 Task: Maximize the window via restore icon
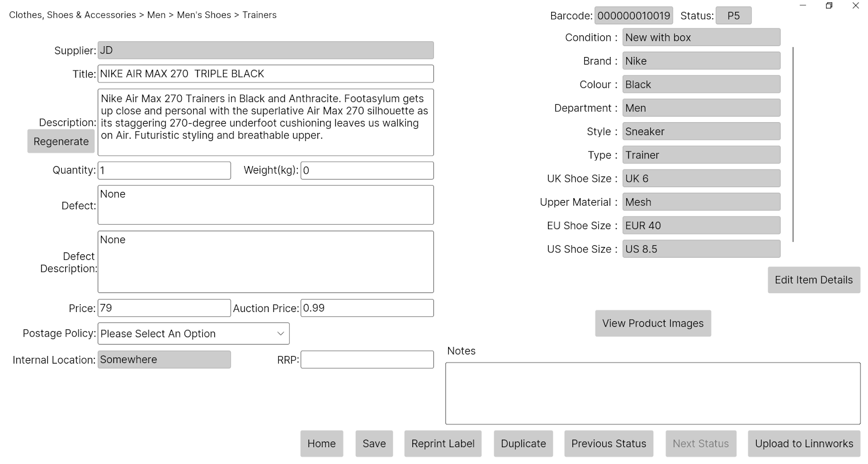829,6
